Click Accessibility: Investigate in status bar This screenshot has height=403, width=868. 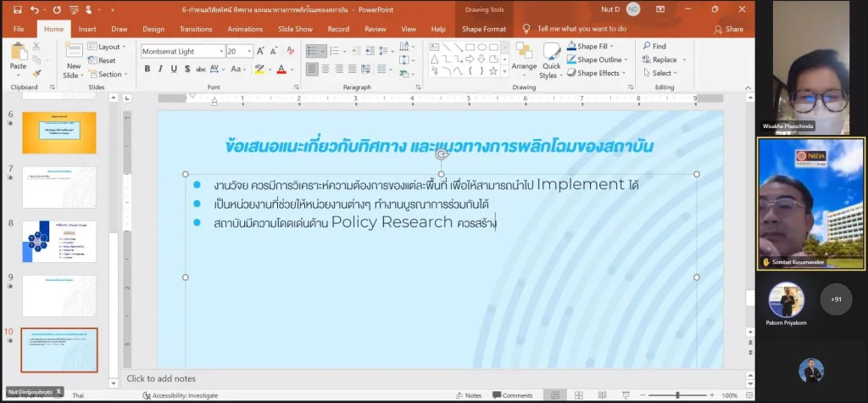tap(181, 395)
